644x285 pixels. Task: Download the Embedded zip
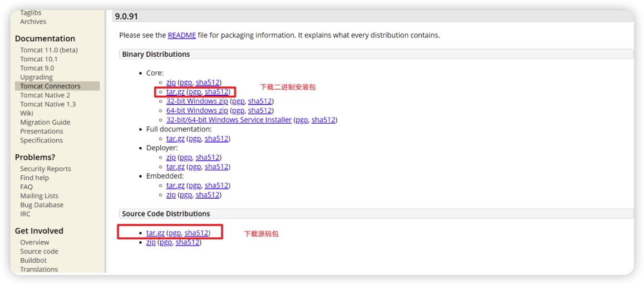pos(171,195)
